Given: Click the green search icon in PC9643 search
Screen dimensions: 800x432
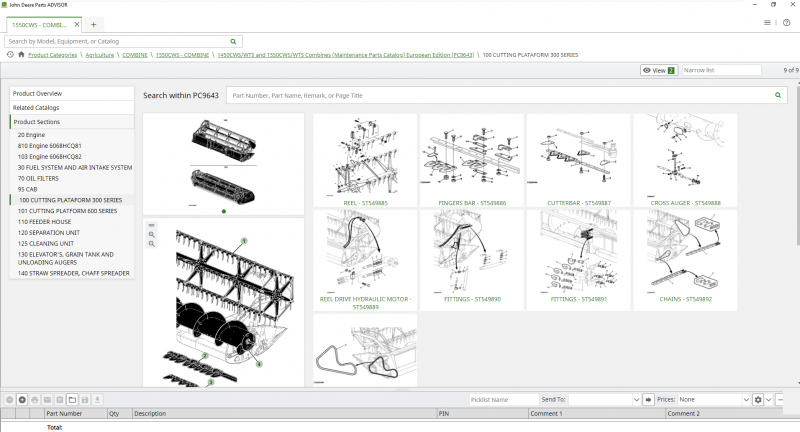Looking at the screenshot, I should 778,95.
